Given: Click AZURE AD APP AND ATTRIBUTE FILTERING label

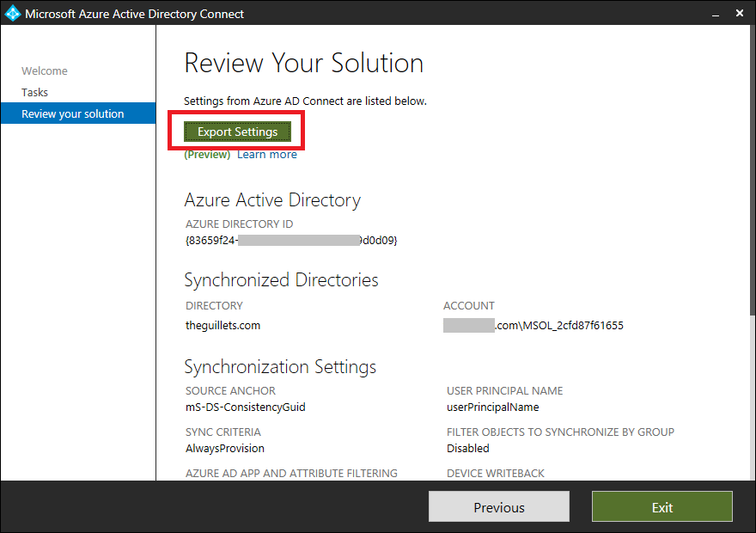Looking at the screenshot, I should [291, 473].
